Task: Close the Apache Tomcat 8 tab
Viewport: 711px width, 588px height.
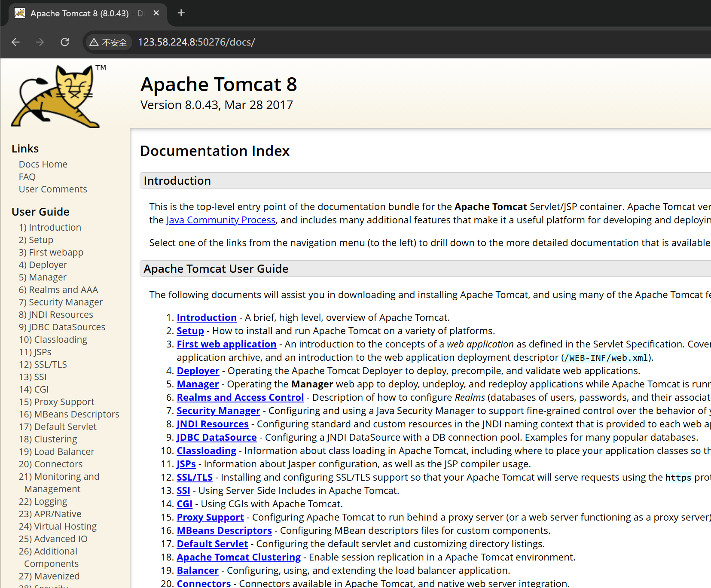Action: (156, 13)
